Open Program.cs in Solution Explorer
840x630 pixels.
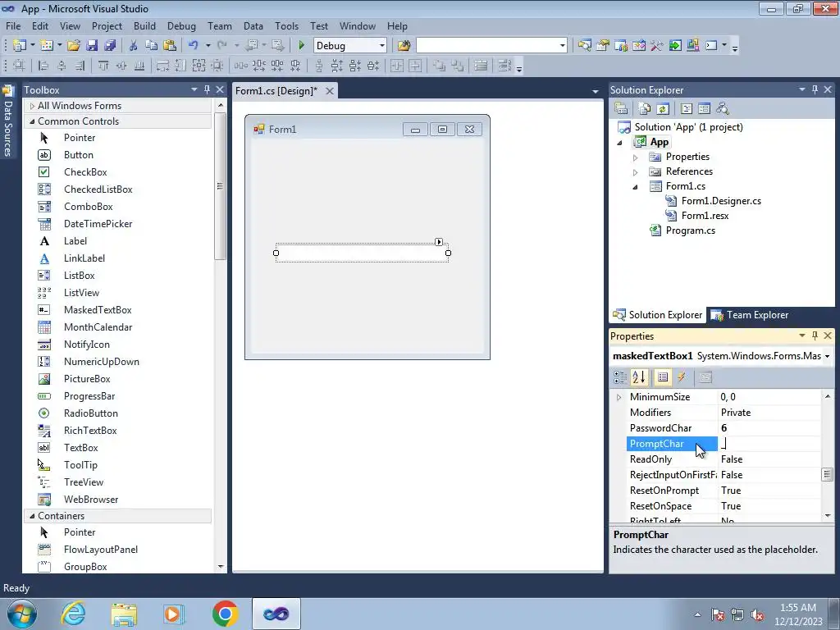690,231
